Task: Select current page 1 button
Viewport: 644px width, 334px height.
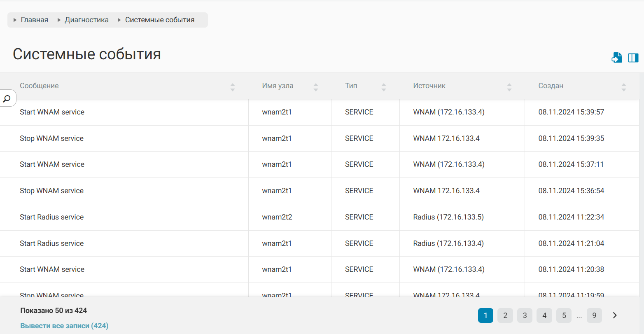Action: (485, 315)
